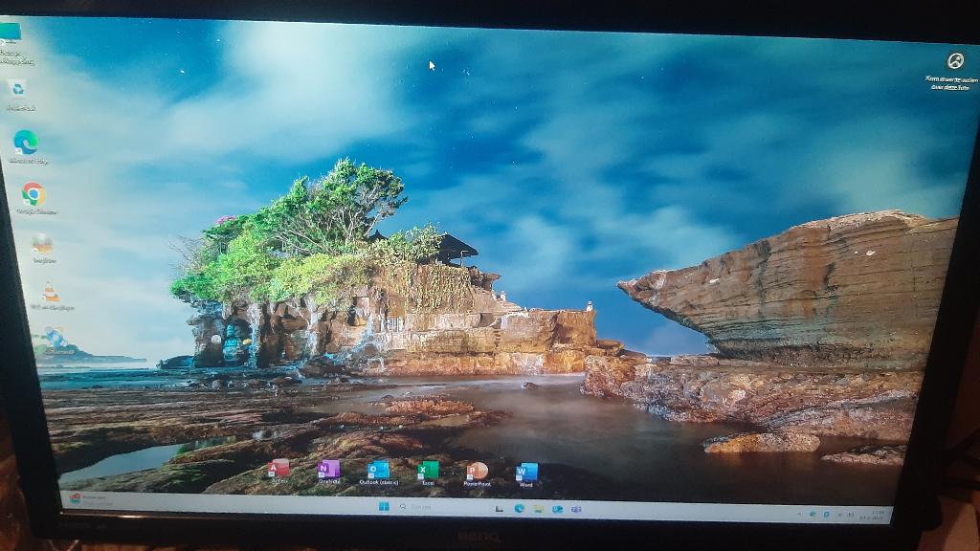Open the Word desktop shortcut
The height and width of the screenshot is (551, 980).
(526, 474)
